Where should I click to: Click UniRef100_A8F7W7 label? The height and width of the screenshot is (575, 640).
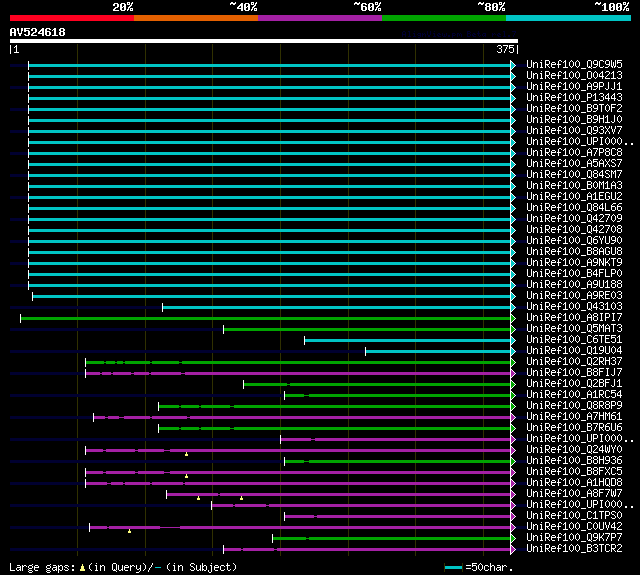coord(574,494)
